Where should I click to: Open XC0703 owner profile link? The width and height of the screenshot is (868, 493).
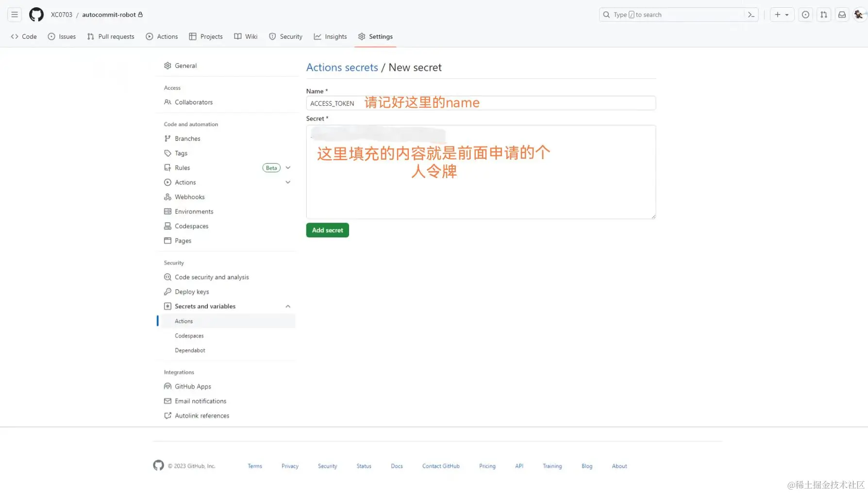[x=62, y=15]
